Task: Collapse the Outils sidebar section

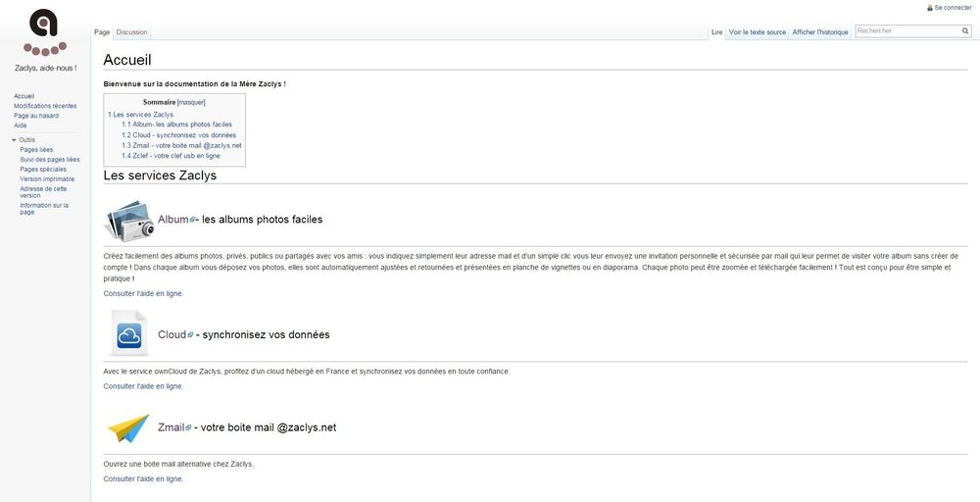Action: click(x=14, y=140)
